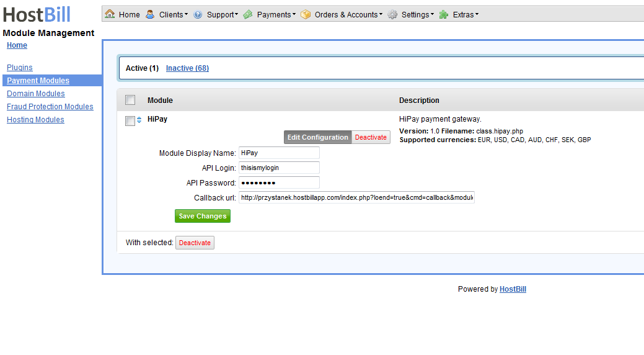Open the Plugins sidebar link
This screenshot has height=355, width=644.
coord(20,68)
